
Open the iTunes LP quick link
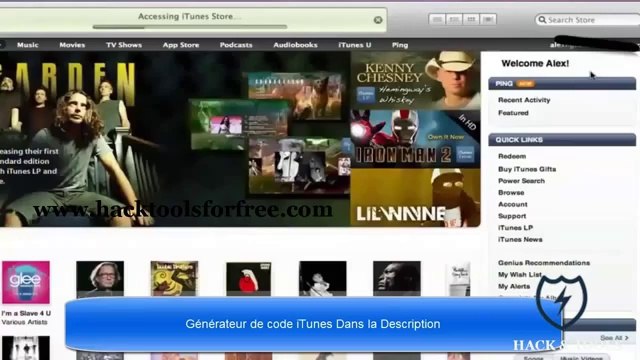click(x=516, y=228)
